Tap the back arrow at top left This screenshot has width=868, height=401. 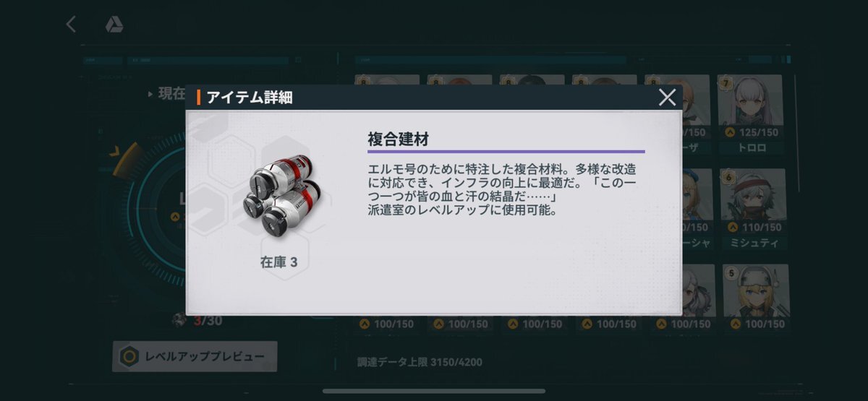pyautogui.click(x=71, y=25)
